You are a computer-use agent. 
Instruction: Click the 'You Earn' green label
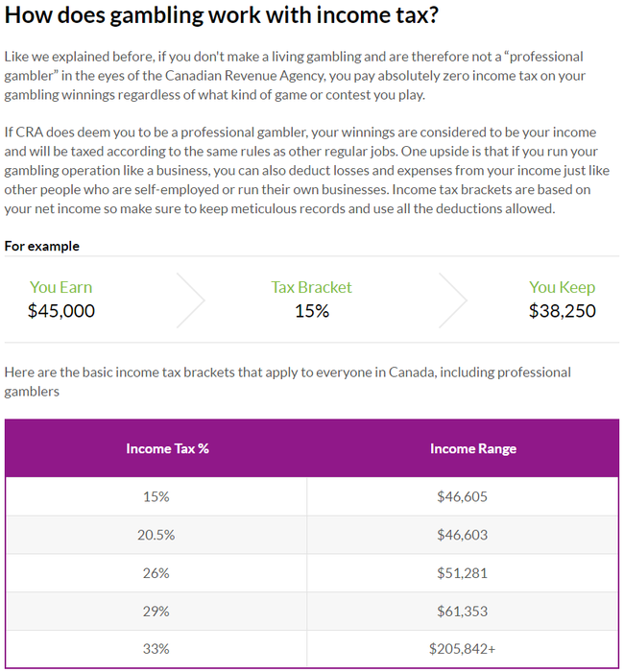(61, 287)
